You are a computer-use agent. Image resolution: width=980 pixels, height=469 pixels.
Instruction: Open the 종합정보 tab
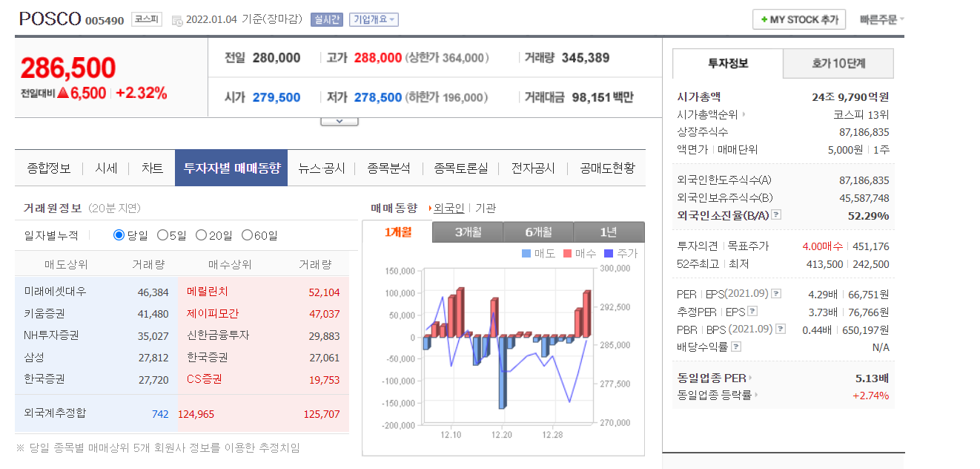(x=49, y=168)
